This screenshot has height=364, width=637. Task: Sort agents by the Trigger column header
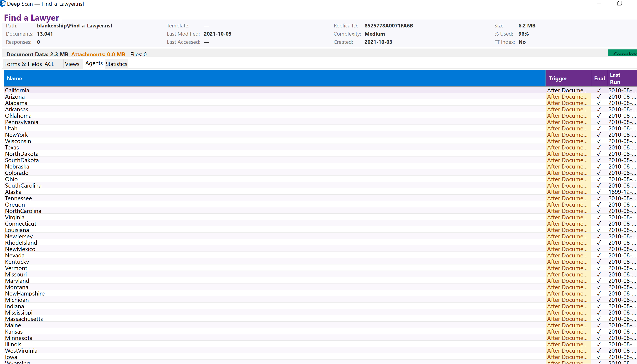(x=558, y=78)
